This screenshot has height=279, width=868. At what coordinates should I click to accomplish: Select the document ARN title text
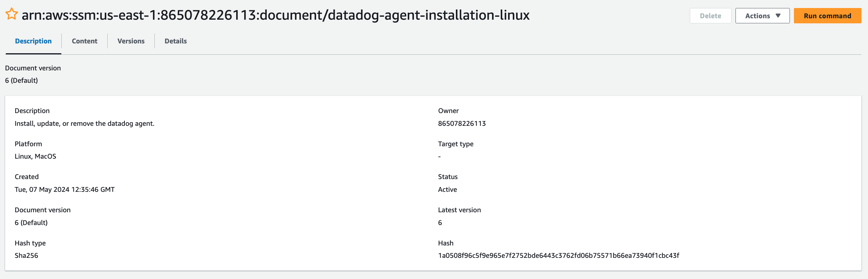(x=276, y=15)
